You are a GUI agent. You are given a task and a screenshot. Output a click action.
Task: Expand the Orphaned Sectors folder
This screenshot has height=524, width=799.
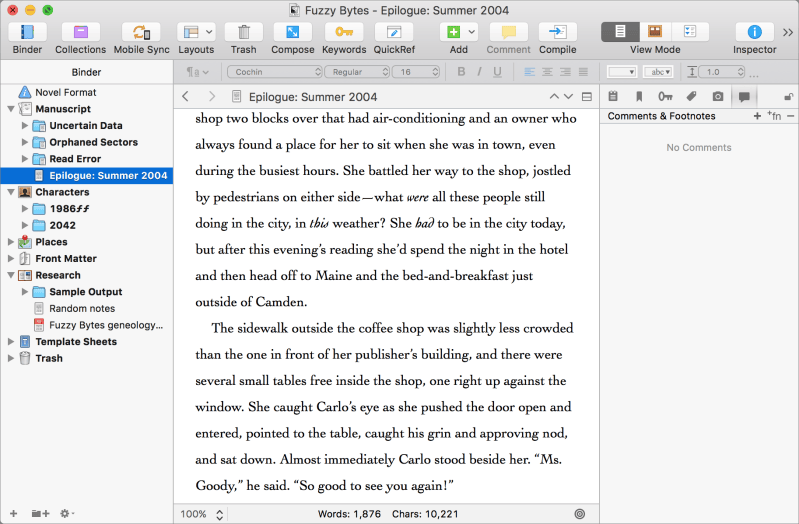click(x=24, y=142)
